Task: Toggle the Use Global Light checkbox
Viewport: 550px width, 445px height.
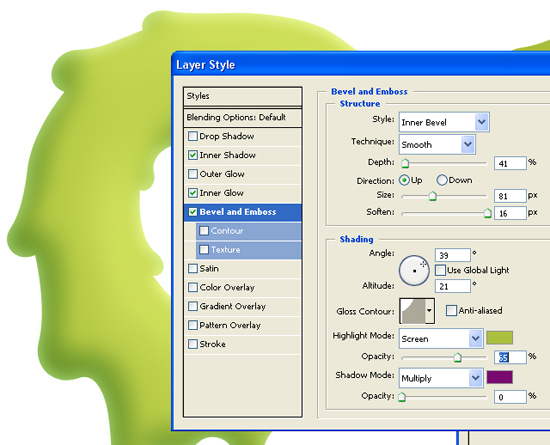Action: point(440,270)
